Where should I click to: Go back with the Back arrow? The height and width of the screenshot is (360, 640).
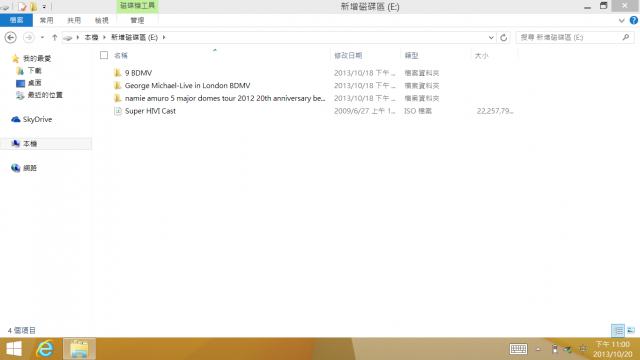pos(11,38)
